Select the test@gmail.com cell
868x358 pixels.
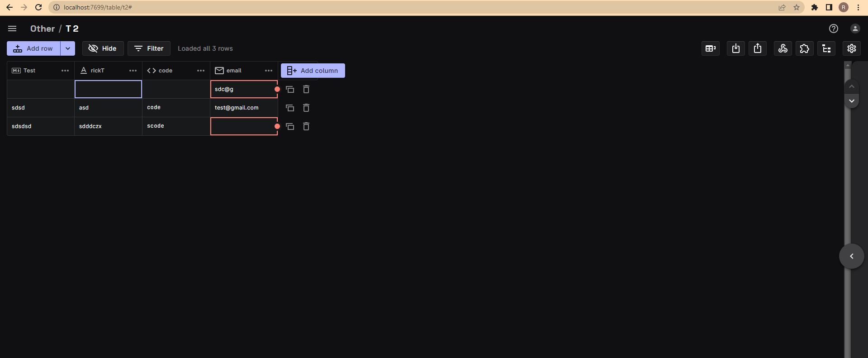(244, 108)
